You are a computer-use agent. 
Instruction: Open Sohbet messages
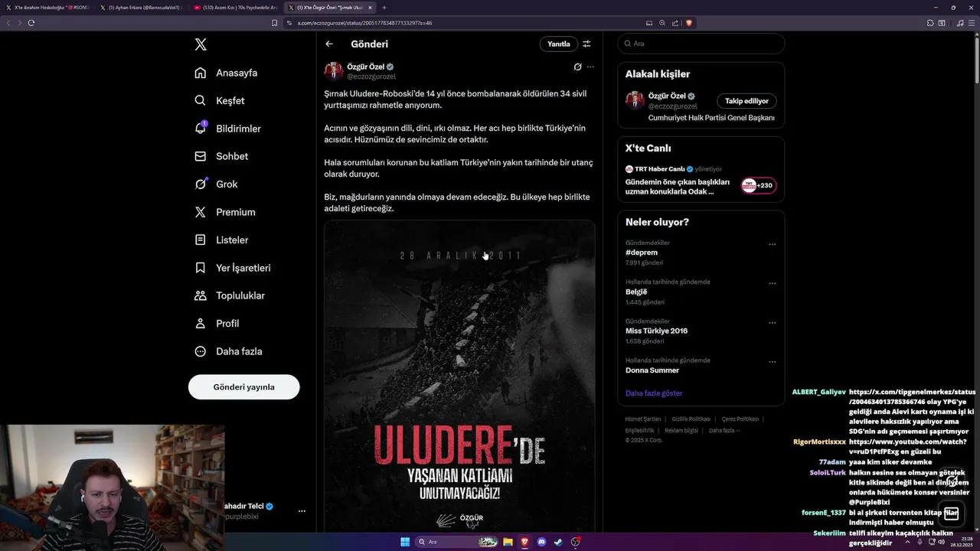221,156
